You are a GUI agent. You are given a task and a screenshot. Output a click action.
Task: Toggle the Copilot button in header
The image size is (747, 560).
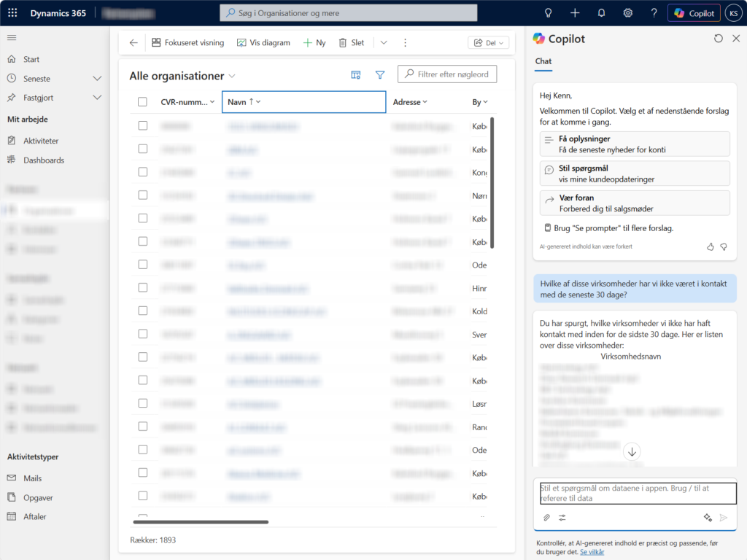point(694,13)
